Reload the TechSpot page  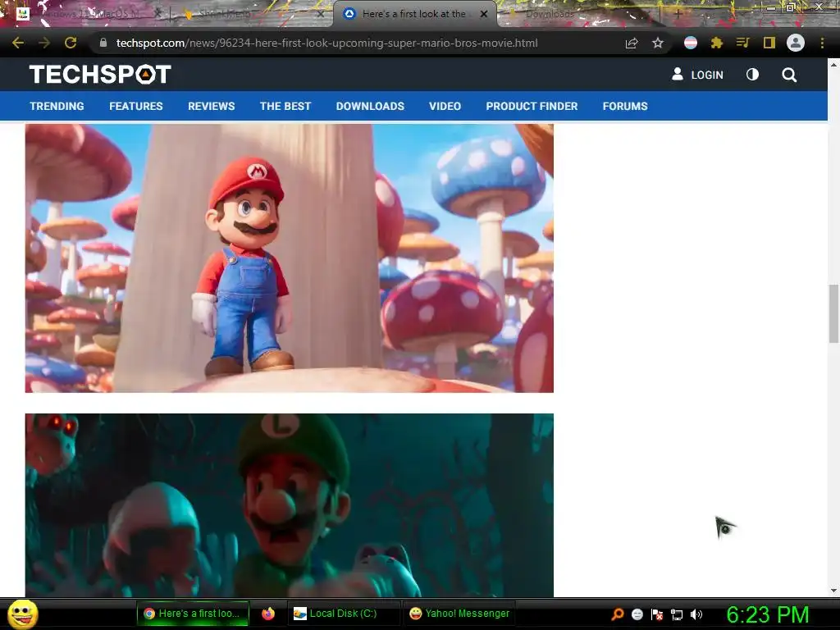pyautogui.click(x=71, y=43)
